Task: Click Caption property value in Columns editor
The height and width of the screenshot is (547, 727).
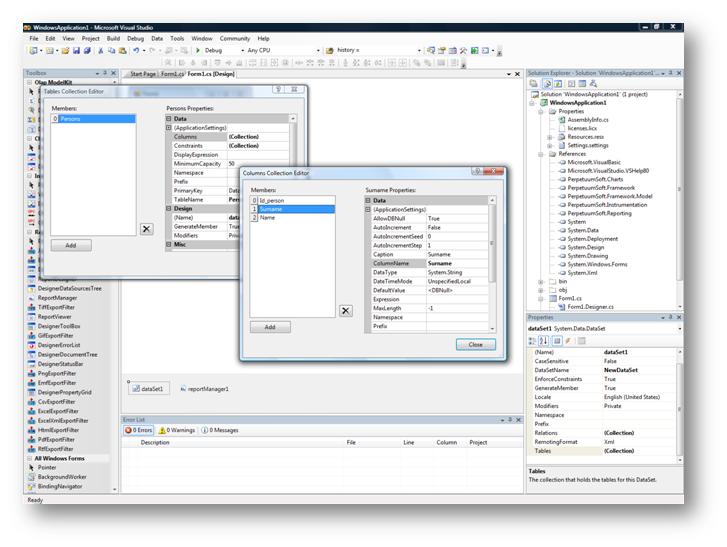Action: click(457, 254)
